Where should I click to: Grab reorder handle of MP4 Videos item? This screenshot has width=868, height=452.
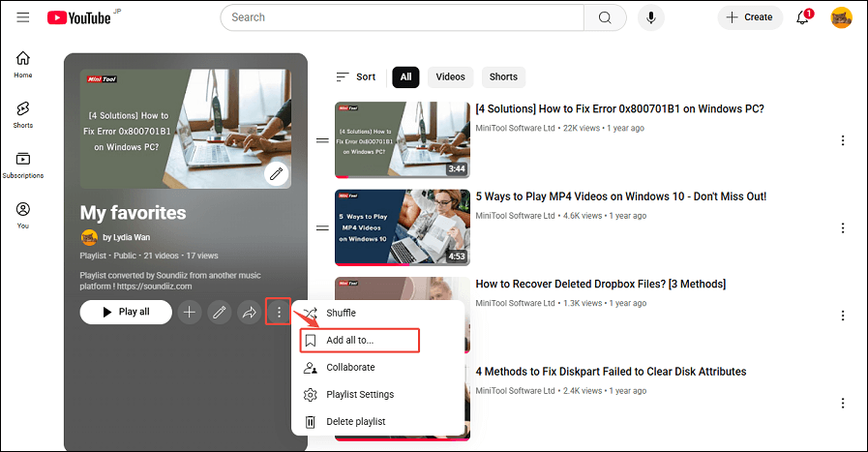(x=322, y=228)
